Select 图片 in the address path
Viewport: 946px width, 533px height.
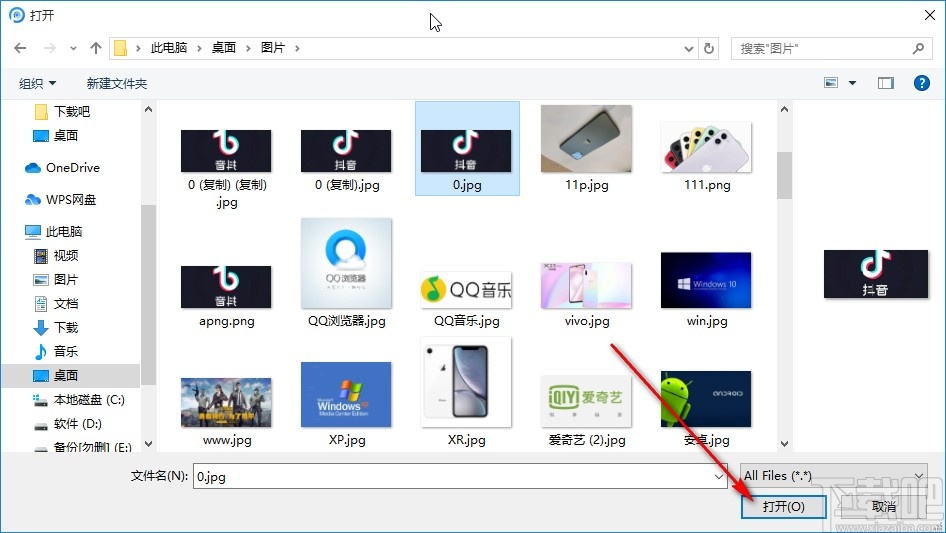click(x=273, y=48)
